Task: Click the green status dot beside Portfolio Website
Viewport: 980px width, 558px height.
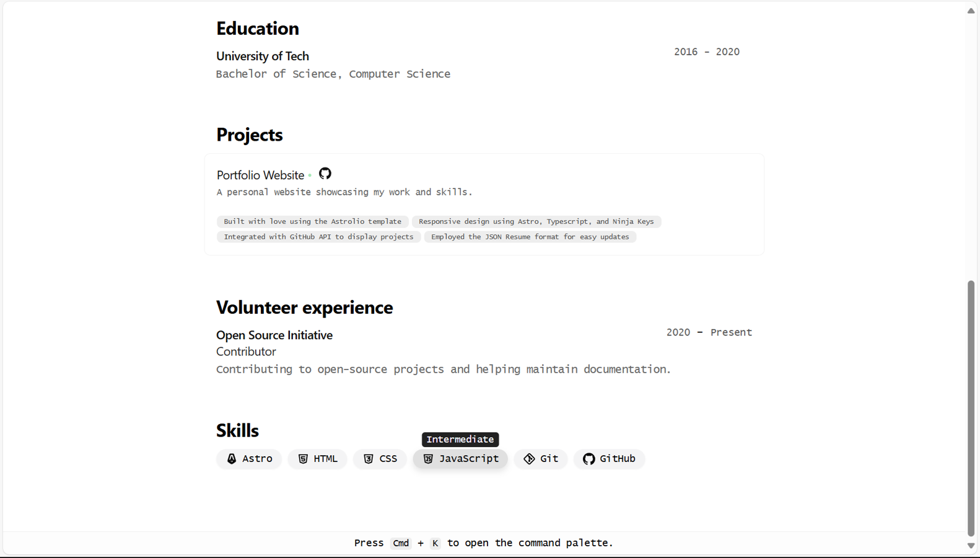Action: pos(310,176)
